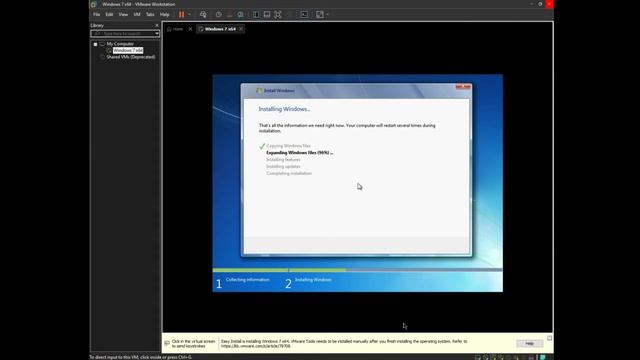The image size is (640, 360).
Task: Click the keyboard hint icon in message bar
Action: click(x=167, y=343)
